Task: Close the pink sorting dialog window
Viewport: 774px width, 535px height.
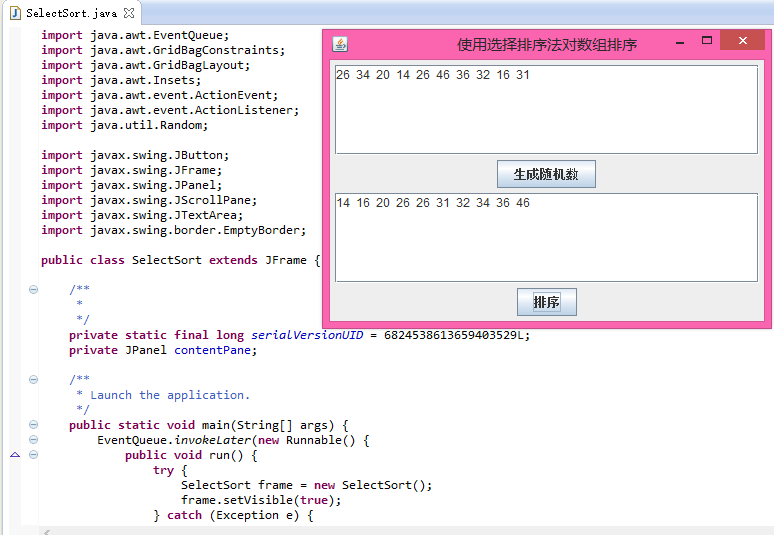Action: point(742,40)
